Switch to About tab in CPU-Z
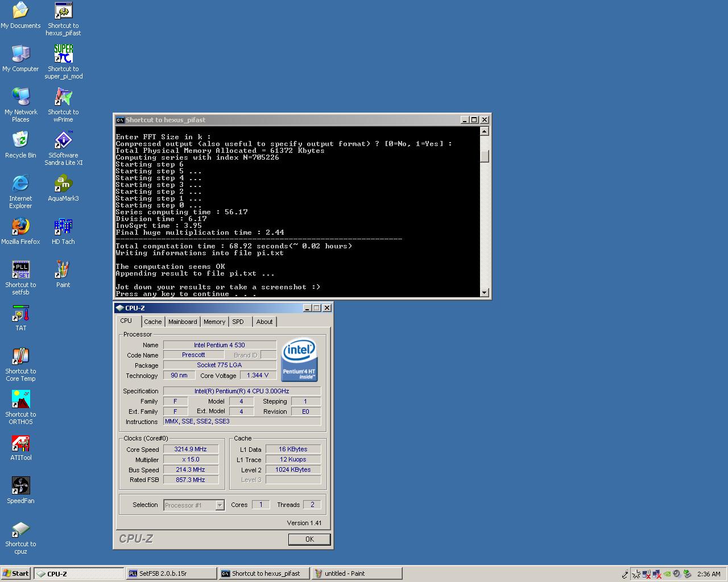The height and width of the screenshot is (582, 728). click(264, 322)
